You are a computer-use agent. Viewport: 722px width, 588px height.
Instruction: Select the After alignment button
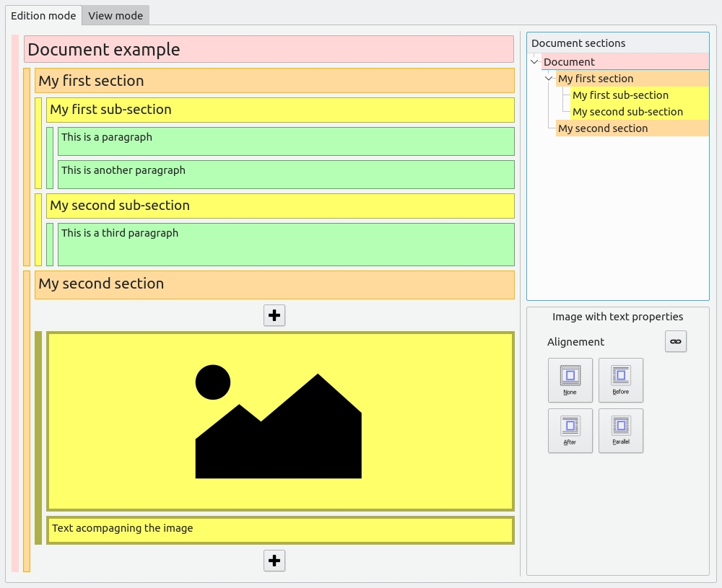coord(570,431)
